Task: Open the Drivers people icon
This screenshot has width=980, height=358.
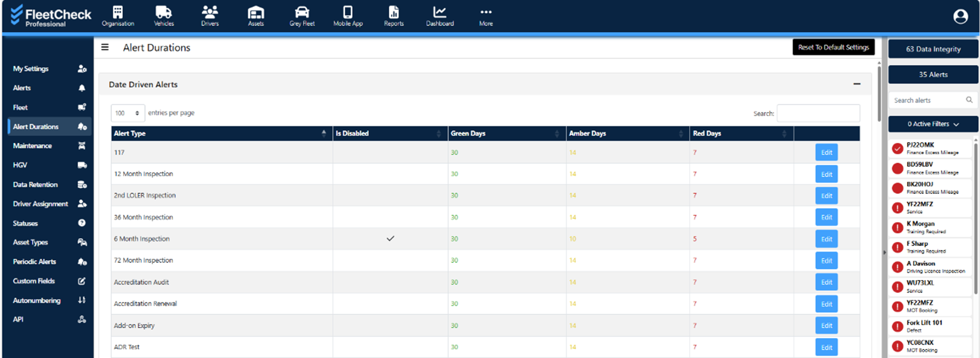Action: click(x=210, y=12)
